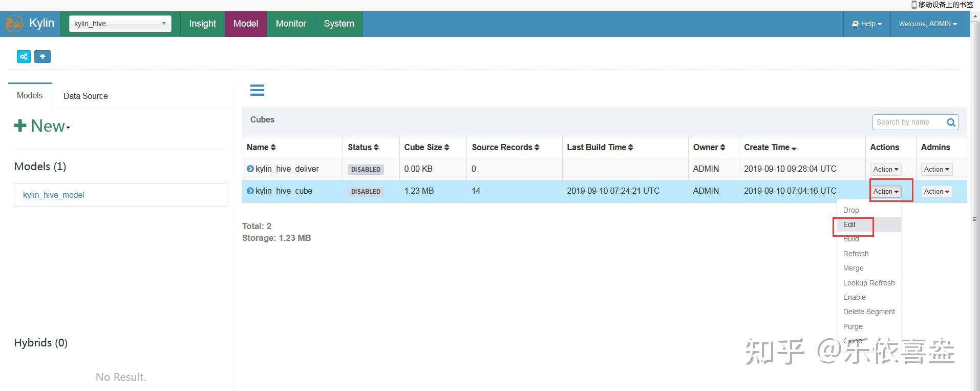Click the New text next to the plus
This screenshot has height=391, width=980.
(x=48, y=126)
